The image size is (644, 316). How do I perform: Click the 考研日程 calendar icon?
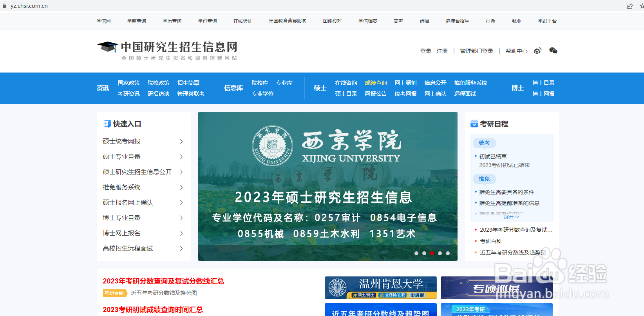coord(474,124)
